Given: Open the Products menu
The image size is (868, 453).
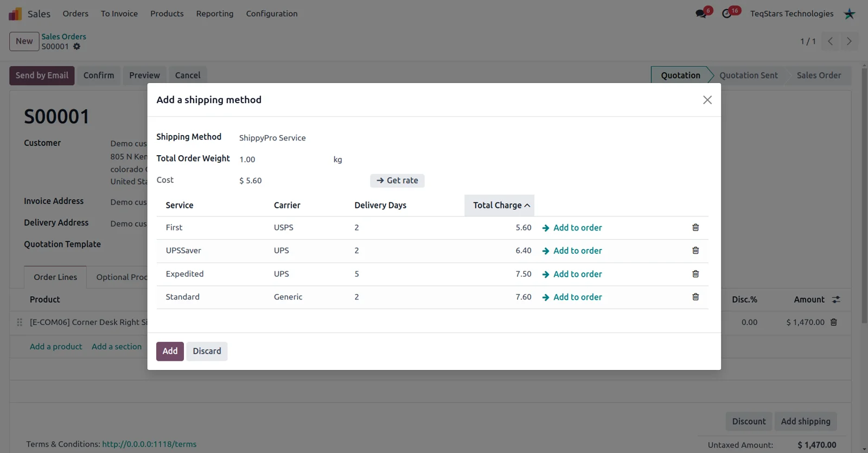Looking at the screenshot, I should (x=167, y=14).
